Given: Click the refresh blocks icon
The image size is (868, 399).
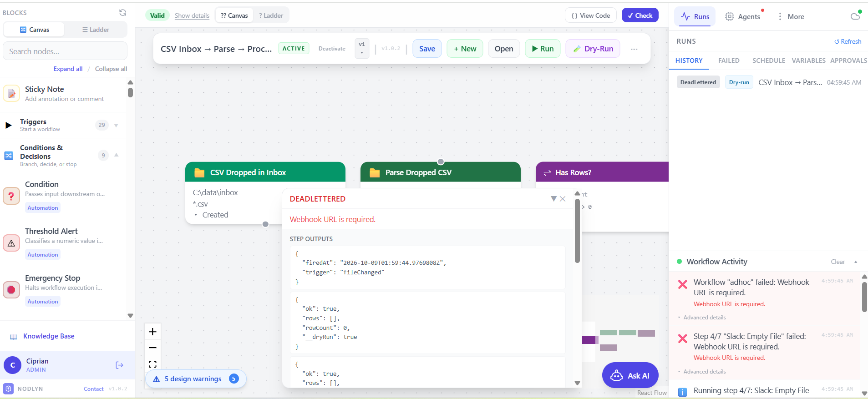Looking at the screenshot, I should 122,13.
